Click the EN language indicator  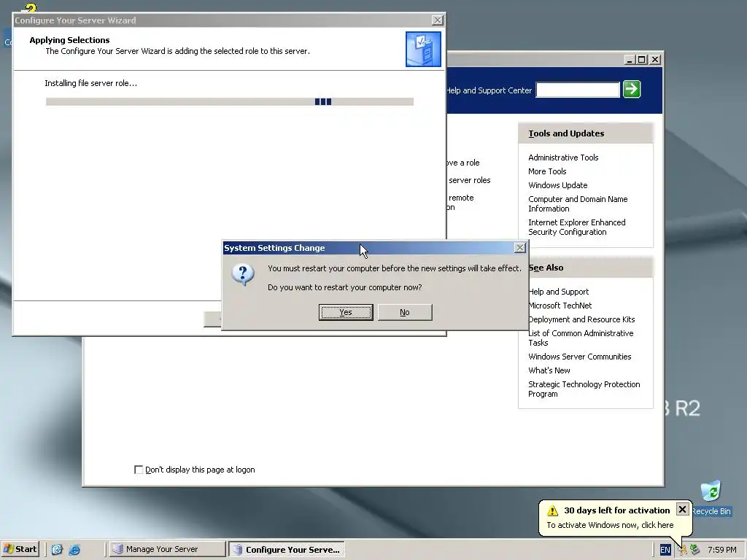665,550
